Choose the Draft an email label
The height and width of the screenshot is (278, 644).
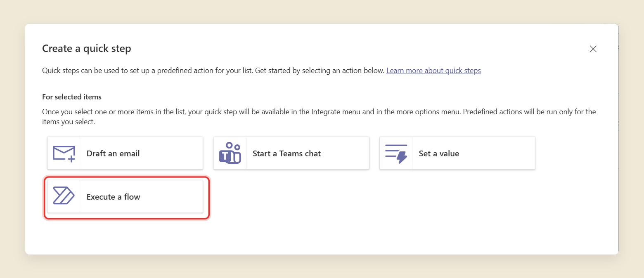(x=113, y=153)
